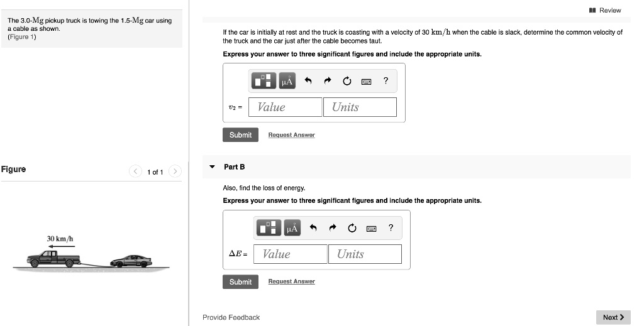Focus the ΔE Units input field
This screenshot has height=326, width=644.
pos(365,254)
